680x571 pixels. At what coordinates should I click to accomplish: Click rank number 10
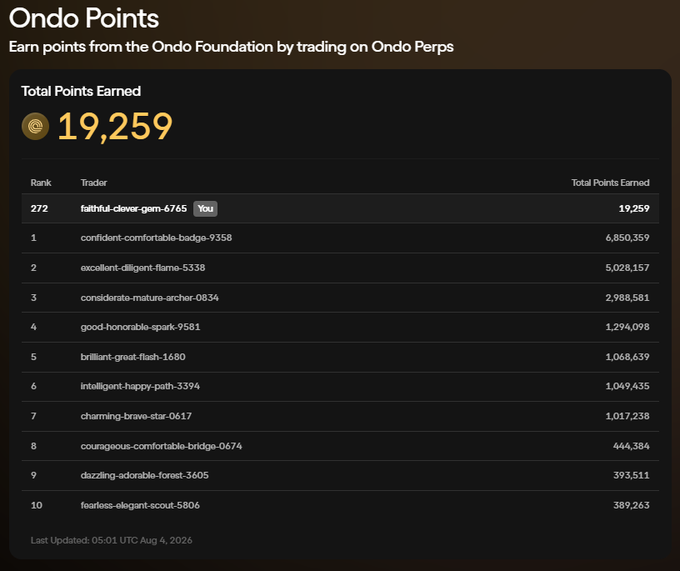36,505
